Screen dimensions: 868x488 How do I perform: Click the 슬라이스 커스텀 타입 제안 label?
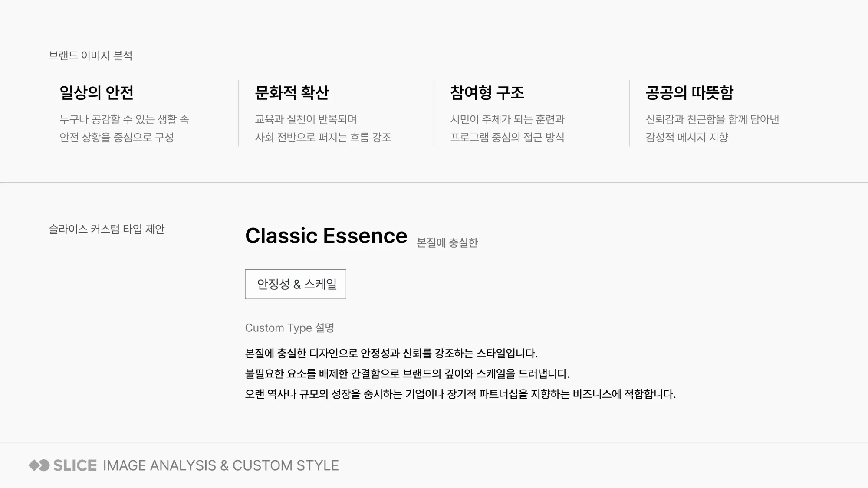107,229
